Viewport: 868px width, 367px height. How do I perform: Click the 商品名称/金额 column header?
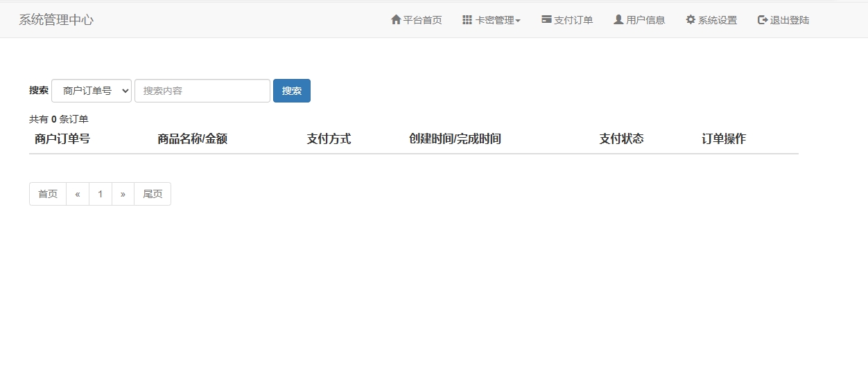[x=193, y=139]
